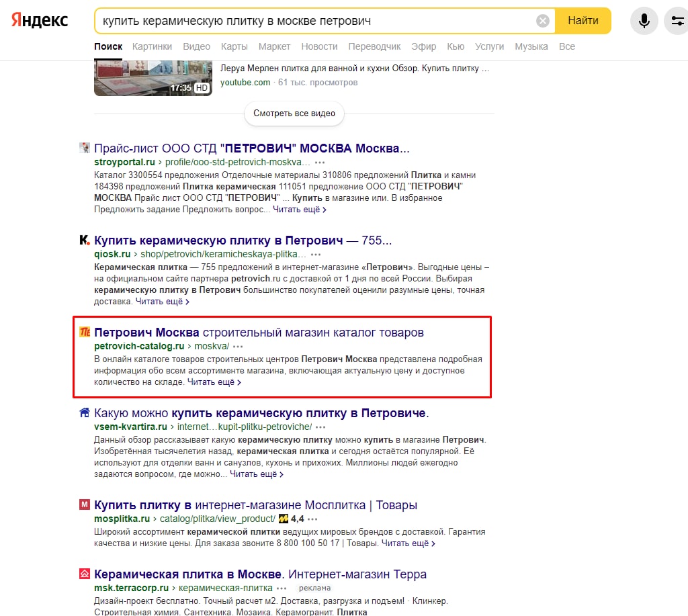Viewport: 688px width, 616px height.
Task: Open Купить плитку Мосплитка result title
Action: click(x=255, y=505)
